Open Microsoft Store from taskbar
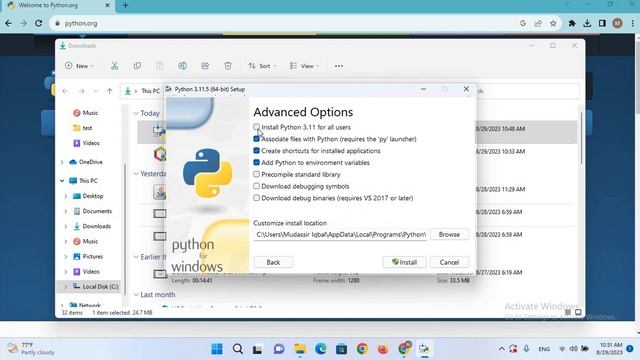 coord(342,349)
